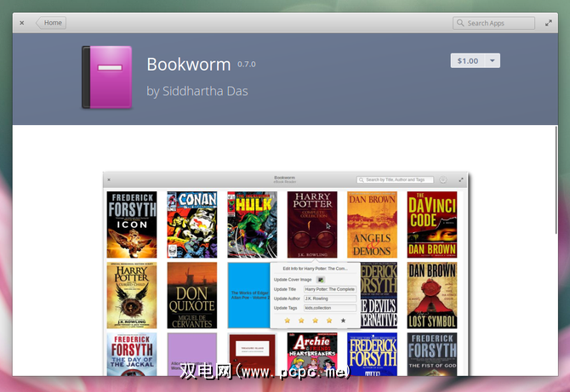
Task: Click maximize icon in the Bookworm screenshot
Action: (461, 179)
